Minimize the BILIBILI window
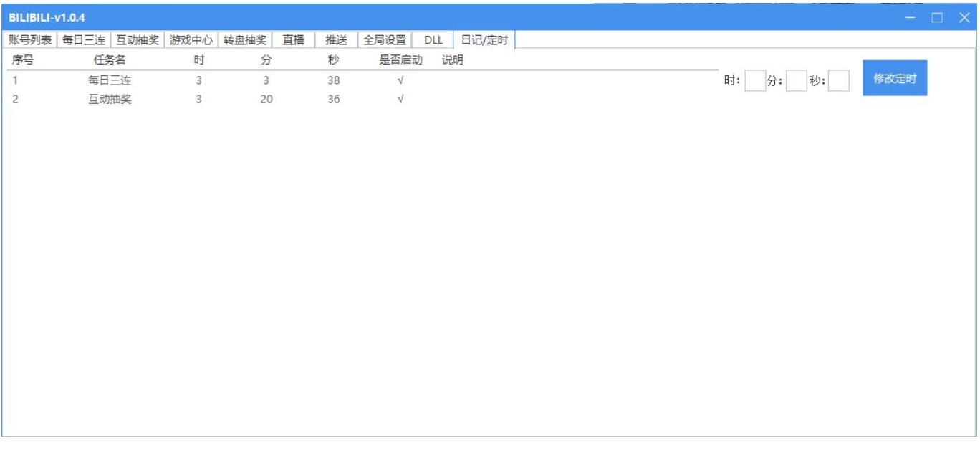The width and height of the screenshot is (980, 453). click(911, 17)
